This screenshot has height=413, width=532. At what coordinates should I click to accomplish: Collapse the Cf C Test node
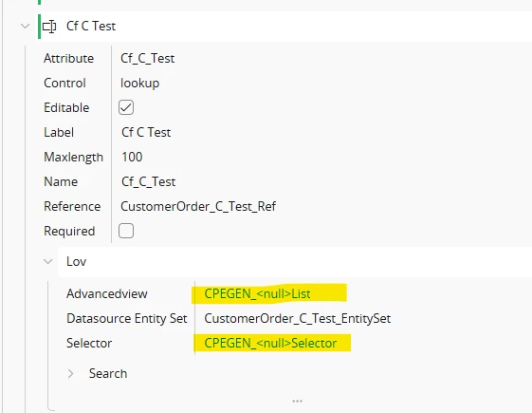coord(25,27)
